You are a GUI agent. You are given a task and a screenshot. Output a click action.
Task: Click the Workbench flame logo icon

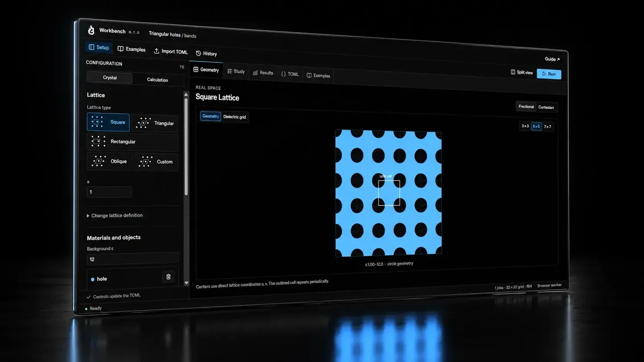(91, 30)
